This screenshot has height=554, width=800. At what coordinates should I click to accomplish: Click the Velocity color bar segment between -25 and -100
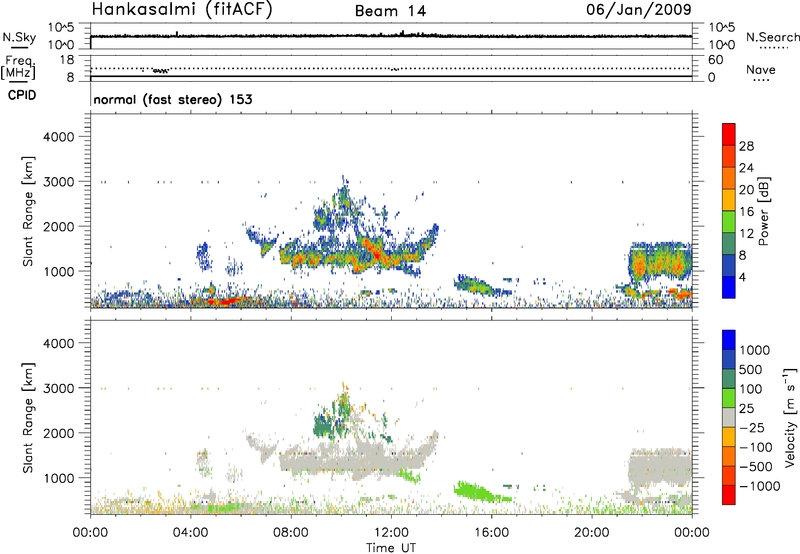[x=729, y=437]
